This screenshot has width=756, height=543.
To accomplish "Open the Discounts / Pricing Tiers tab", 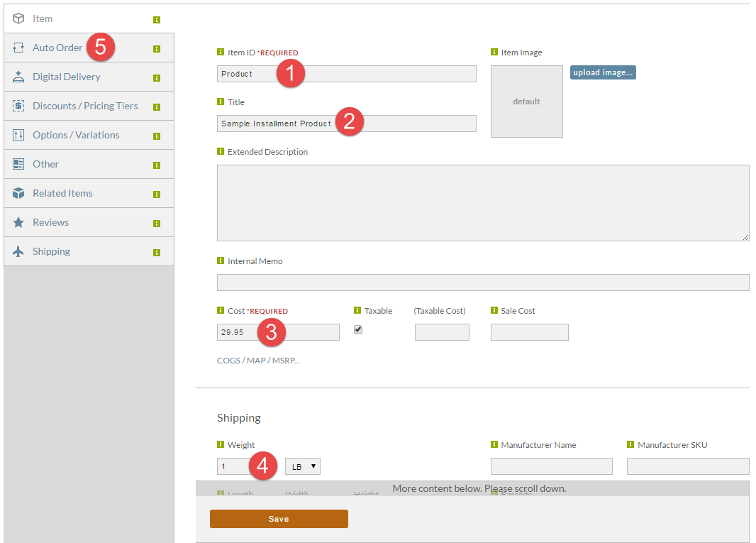I will (x=89, y=106).
